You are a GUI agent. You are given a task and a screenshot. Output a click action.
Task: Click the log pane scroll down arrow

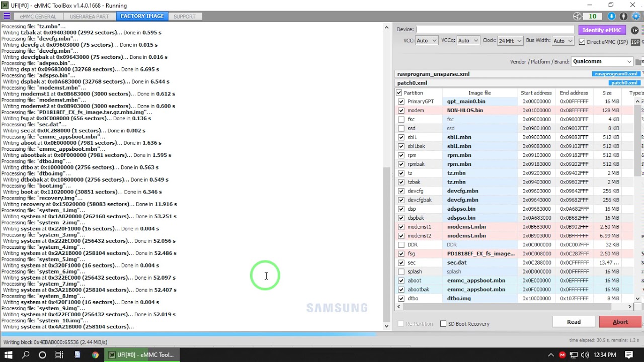386,326
